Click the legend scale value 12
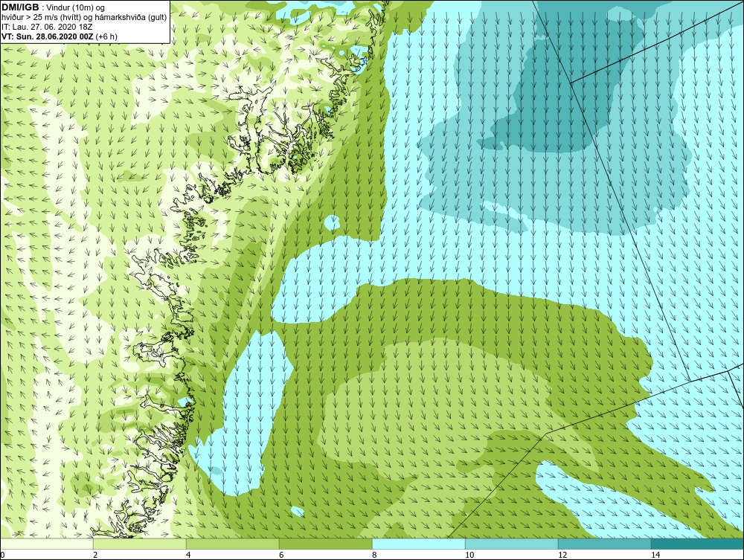 562,555
